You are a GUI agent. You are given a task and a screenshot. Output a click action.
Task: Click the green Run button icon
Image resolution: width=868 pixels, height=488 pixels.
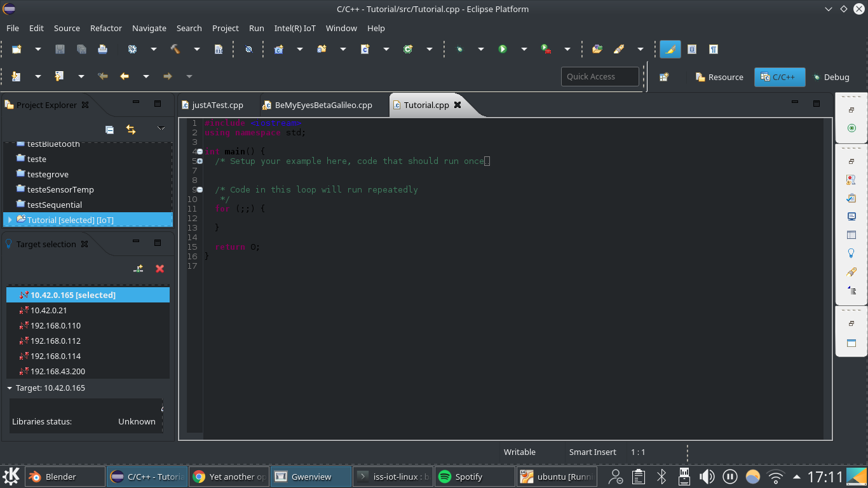pyautogui.click(x=503, y=49)
